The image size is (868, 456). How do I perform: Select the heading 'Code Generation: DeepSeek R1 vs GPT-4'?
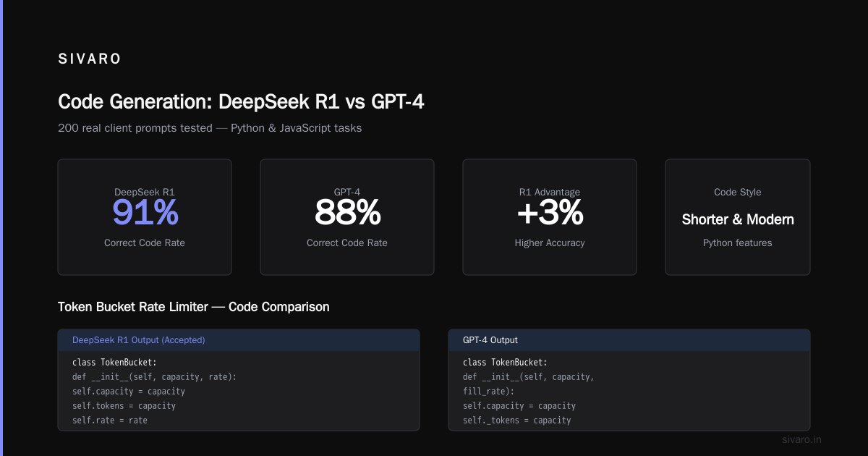coord(241,102)
